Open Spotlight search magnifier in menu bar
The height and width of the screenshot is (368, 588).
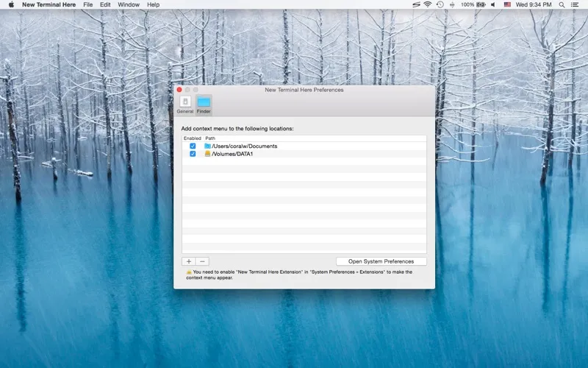pos(564,4)
